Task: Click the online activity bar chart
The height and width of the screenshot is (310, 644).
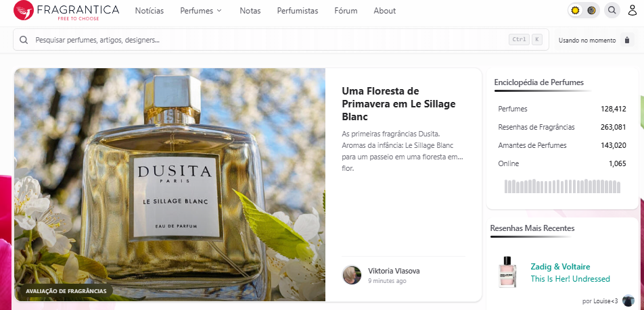Action: (x=562, y=186)
